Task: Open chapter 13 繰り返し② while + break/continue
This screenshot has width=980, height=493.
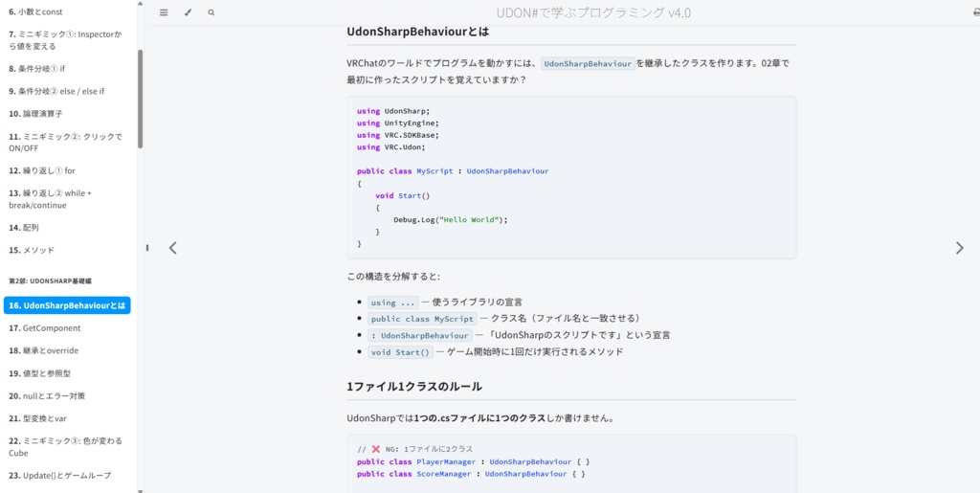Action: click(50, 199)
